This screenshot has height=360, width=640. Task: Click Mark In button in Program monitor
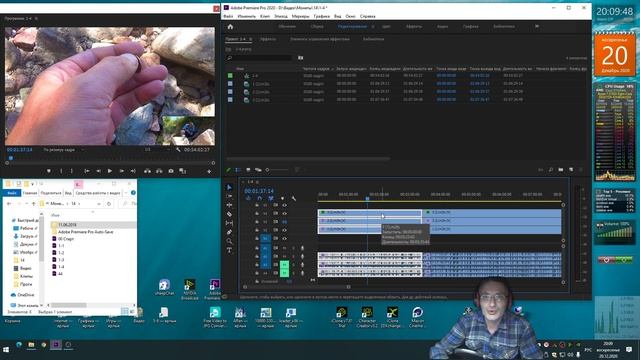tap(61, 171)
